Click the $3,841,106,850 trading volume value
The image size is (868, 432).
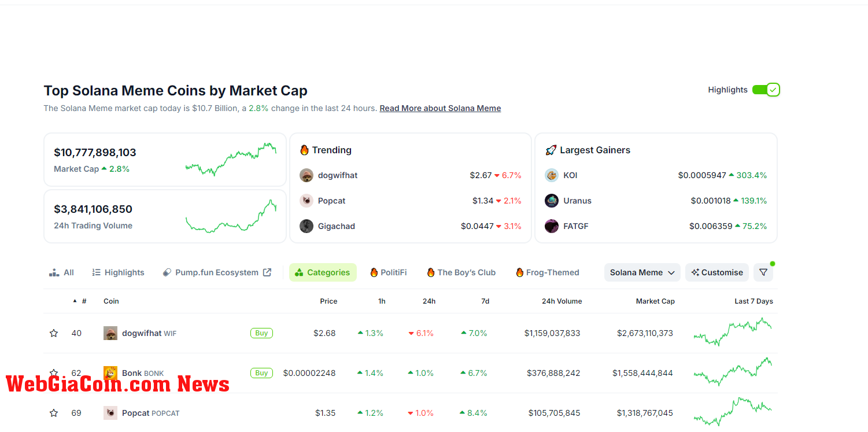point(93,209)
